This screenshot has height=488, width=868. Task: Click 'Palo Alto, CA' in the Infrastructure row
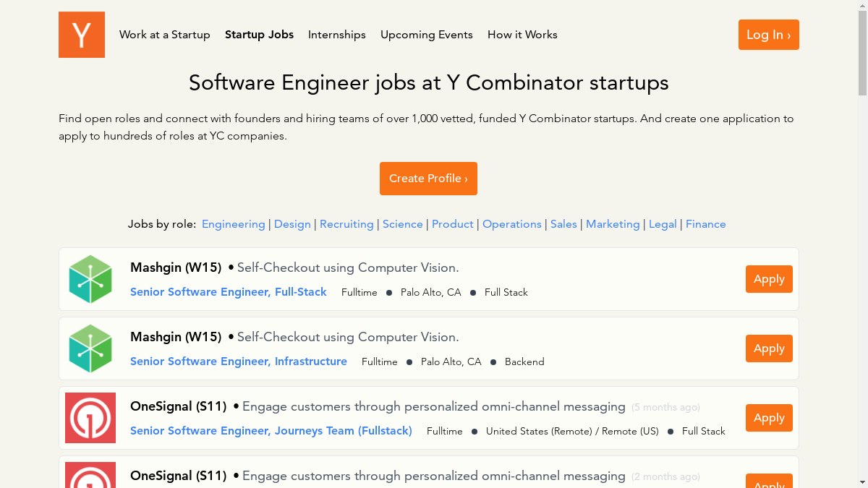(451, 361)
